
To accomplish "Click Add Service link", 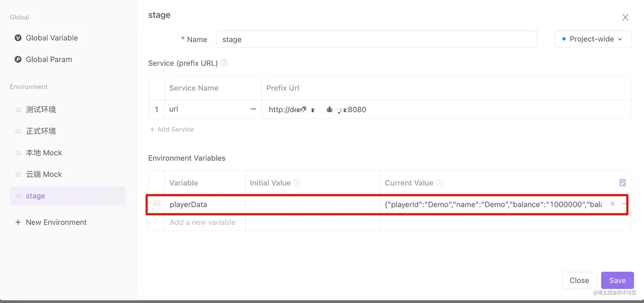I will pyautogui.click(x=172, y=129).
